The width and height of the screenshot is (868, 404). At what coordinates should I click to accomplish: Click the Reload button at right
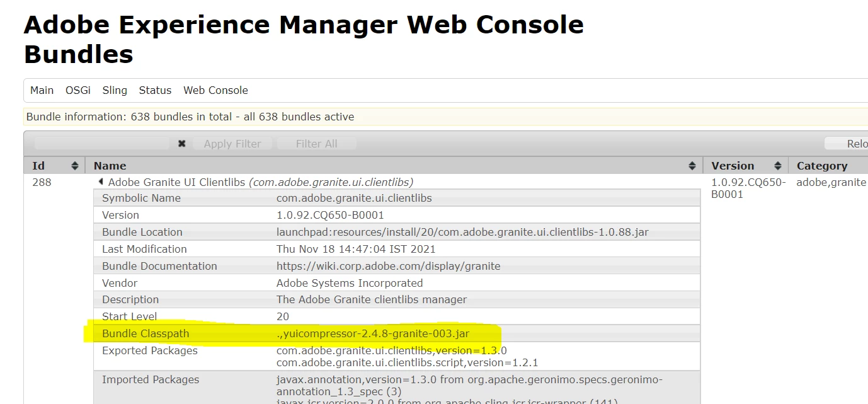point(847,144)
